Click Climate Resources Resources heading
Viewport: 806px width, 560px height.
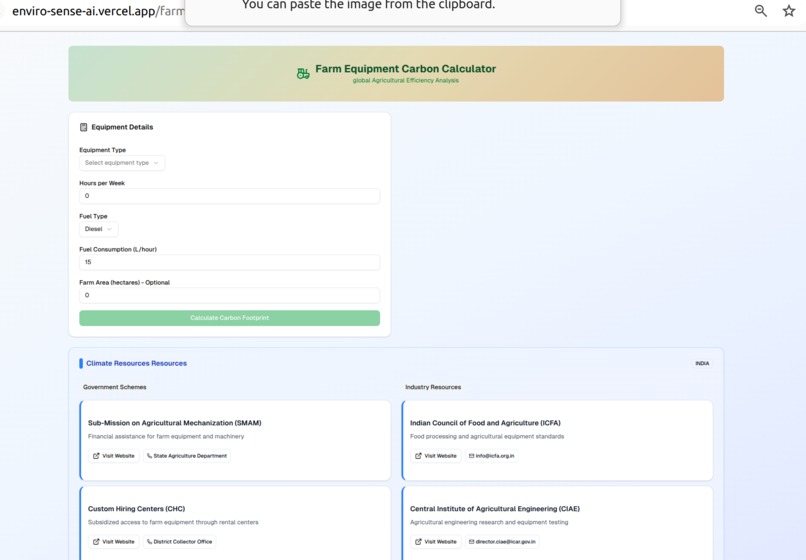136,363
